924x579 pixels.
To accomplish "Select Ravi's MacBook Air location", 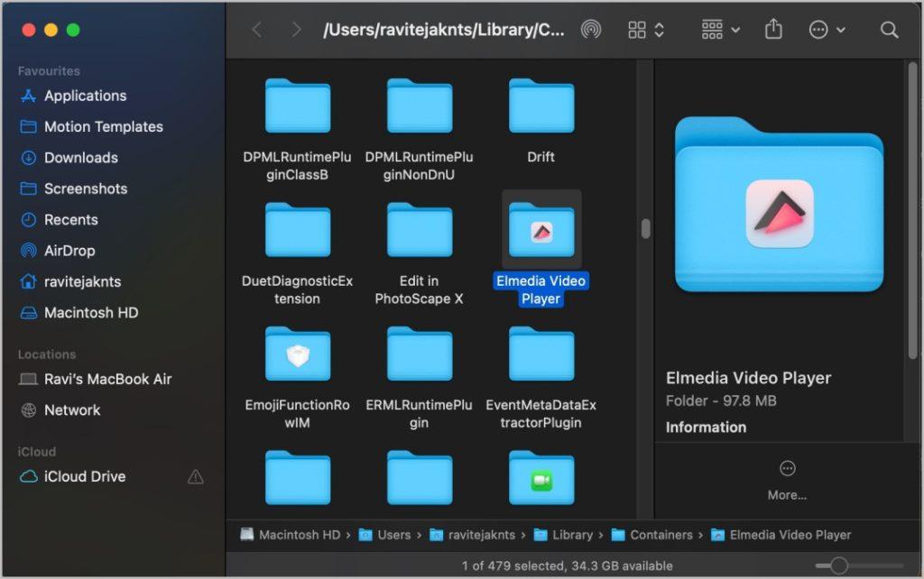I will click(x=96, y=380).
